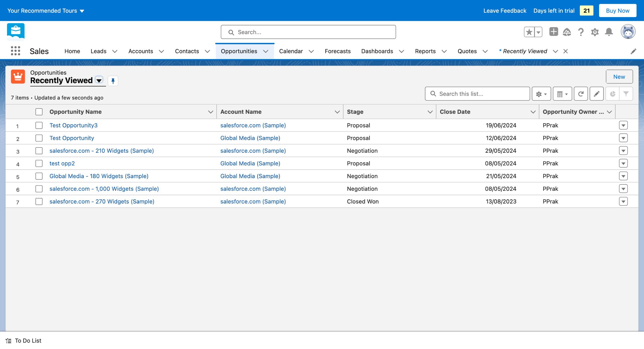Open the Accounts tab
Screen dimensions: 644x349
(141, 51)
